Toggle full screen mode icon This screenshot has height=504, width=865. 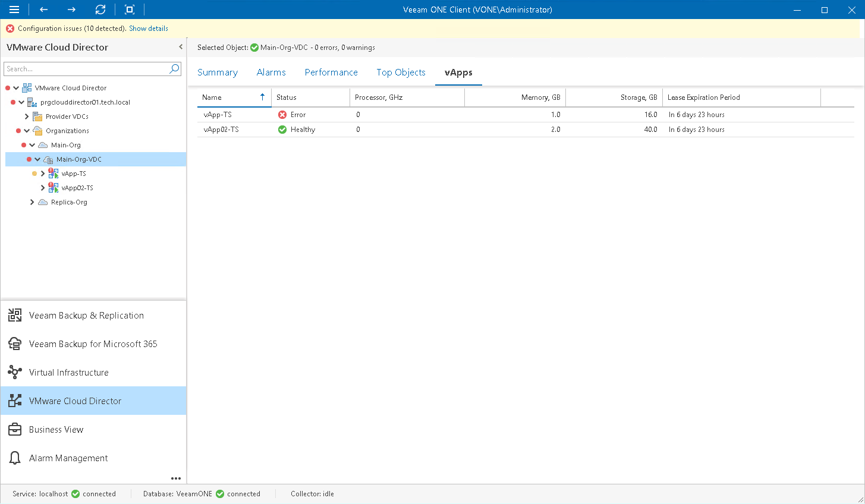[x=130, y=10]
